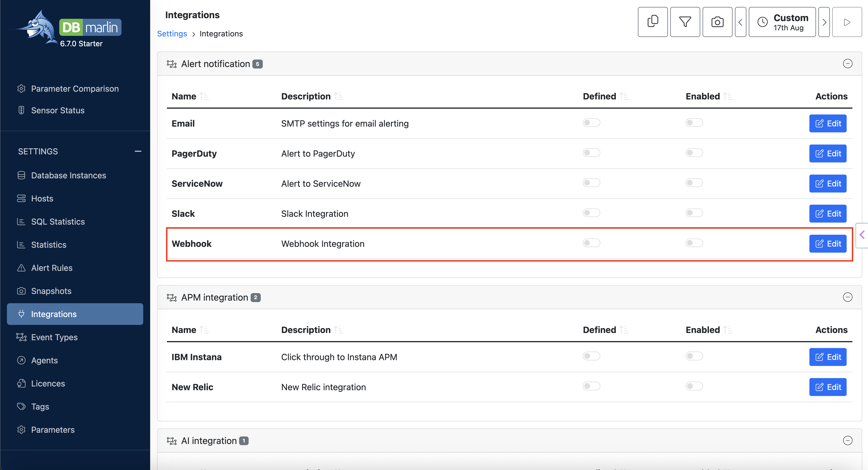The height and width of the screenshot is (470, 868).
Task: Toggle the Enabled switch for Webhook
Action: coord(694,243)
